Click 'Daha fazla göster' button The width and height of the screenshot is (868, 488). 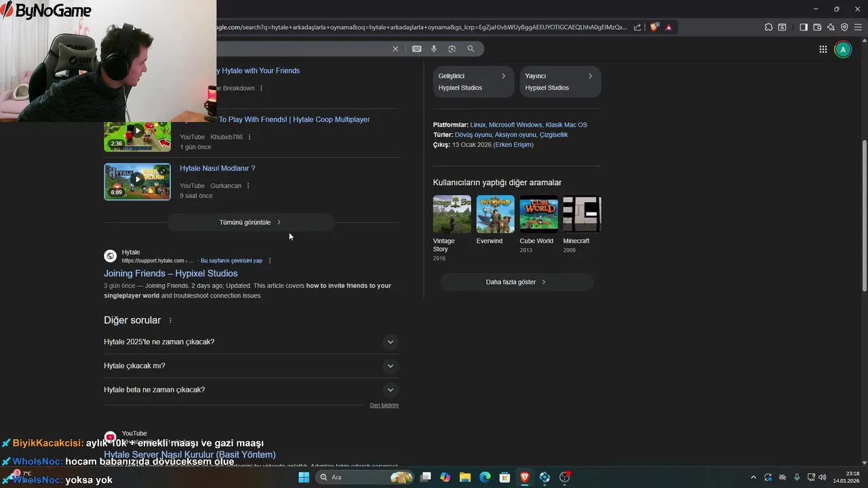(x=517, y=282)
